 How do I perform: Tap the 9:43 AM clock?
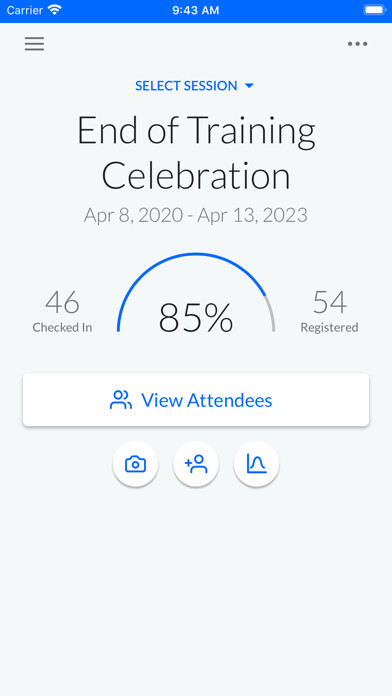[196, 10]
